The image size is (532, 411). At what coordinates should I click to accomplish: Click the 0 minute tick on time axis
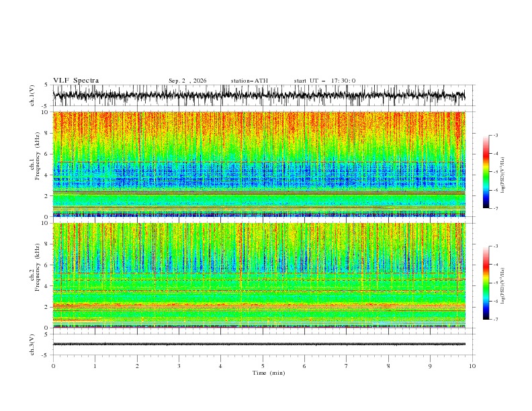pos(53,366)
